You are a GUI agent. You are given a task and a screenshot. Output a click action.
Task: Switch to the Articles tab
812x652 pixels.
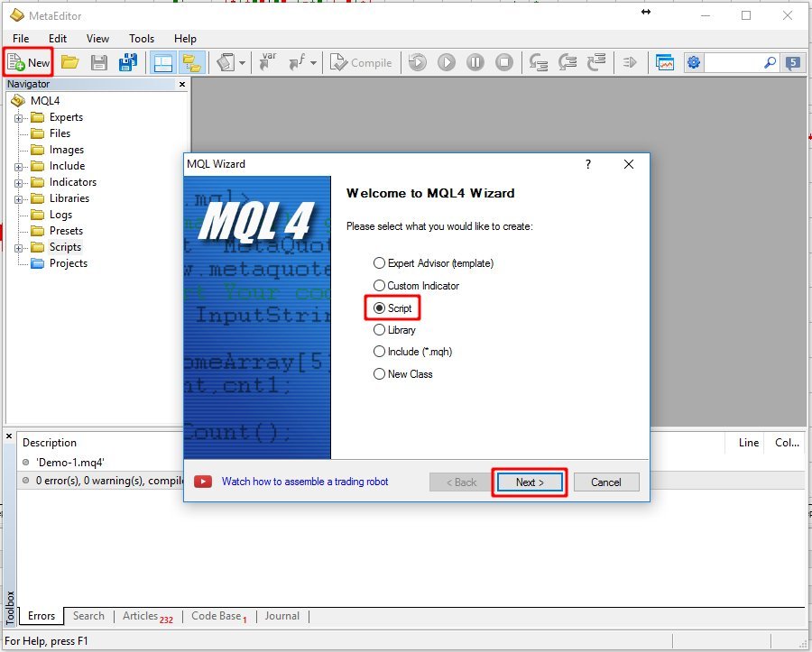coord(148,616)
